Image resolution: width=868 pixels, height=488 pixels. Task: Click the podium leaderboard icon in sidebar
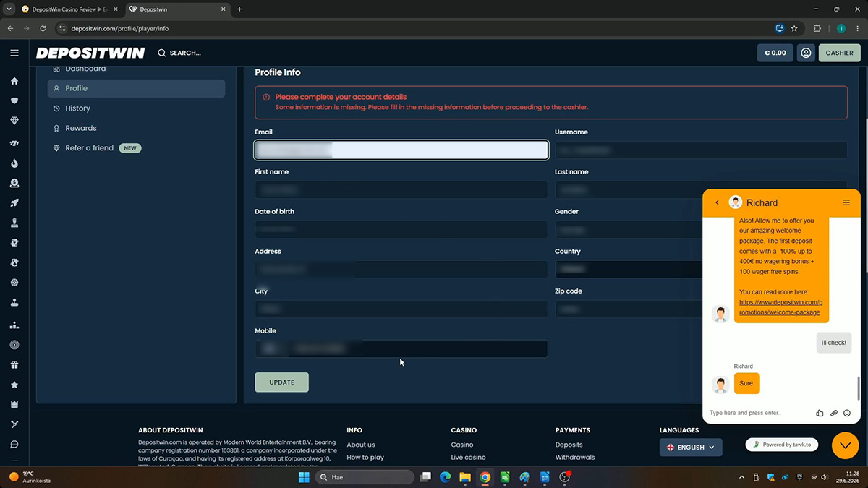coord(14,325)
